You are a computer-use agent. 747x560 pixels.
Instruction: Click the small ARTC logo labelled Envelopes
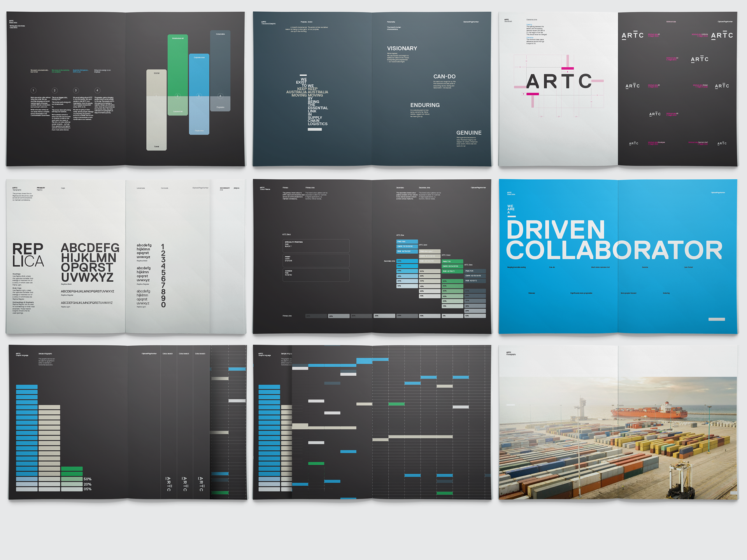tap(634, 143)
